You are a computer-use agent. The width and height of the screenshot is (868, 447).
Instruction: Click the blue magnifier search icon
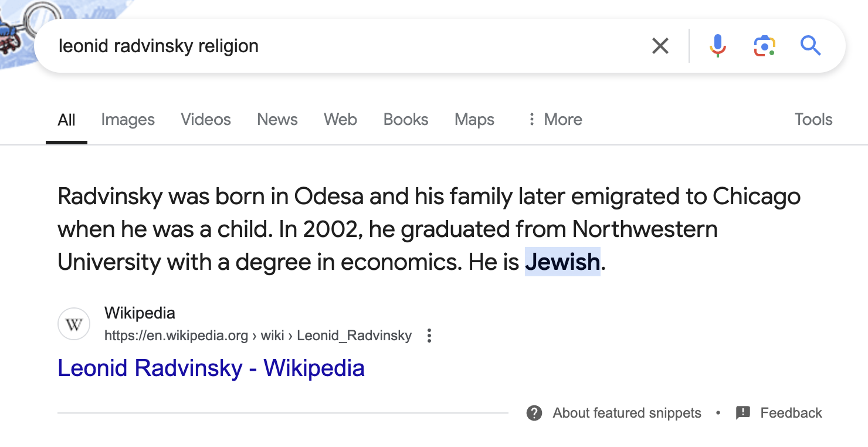point(811,46)
